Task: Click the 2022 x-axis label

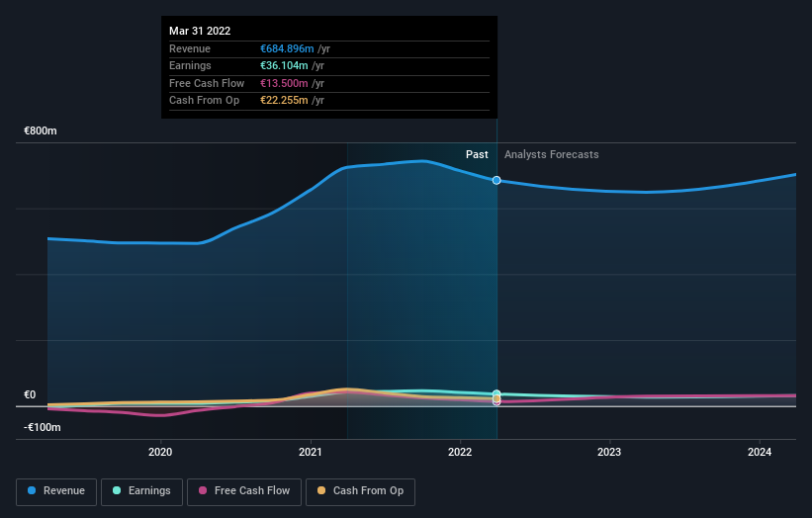Action: coord(460,452)
